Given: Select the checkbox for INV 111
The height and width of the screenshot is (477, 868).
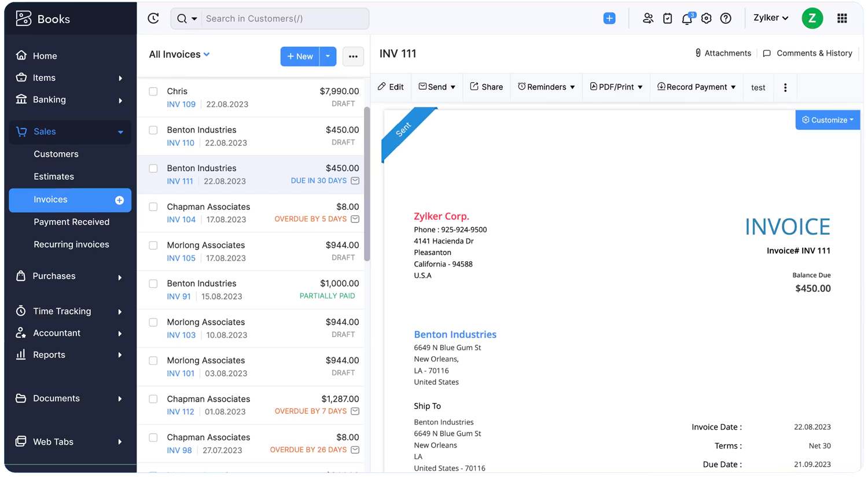Looking at the screenshot, I should 153,168.
